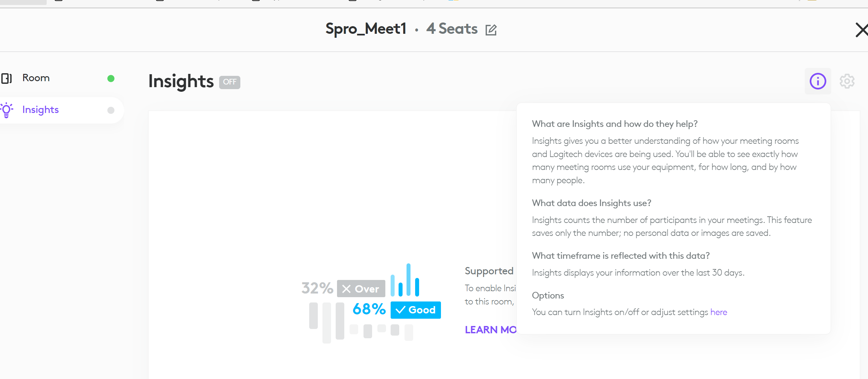Click the grey status dot beside Insights
868x379 pixels.
point(111,110)
